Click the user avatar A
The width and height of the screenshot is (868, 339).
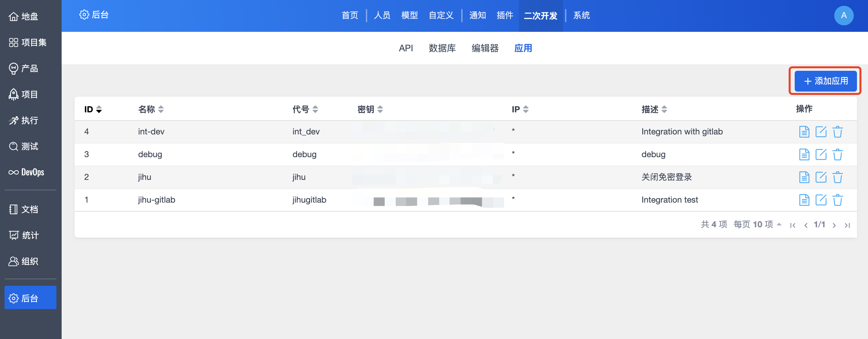(x=843, y=16)
